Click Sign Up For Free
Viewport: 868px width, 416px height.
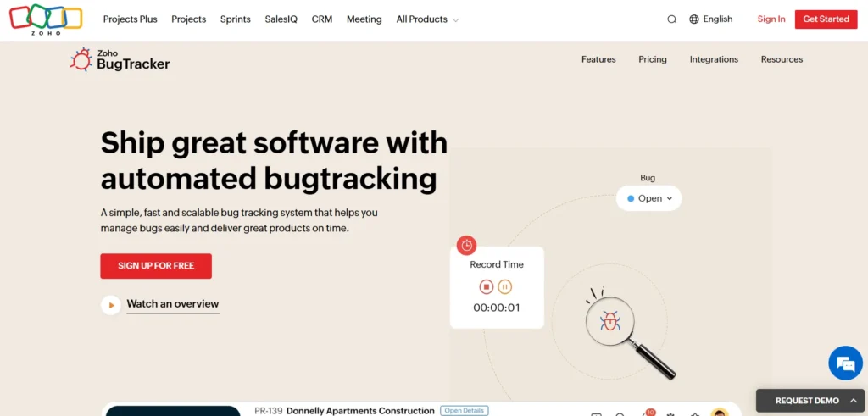(x=156, y=266)
